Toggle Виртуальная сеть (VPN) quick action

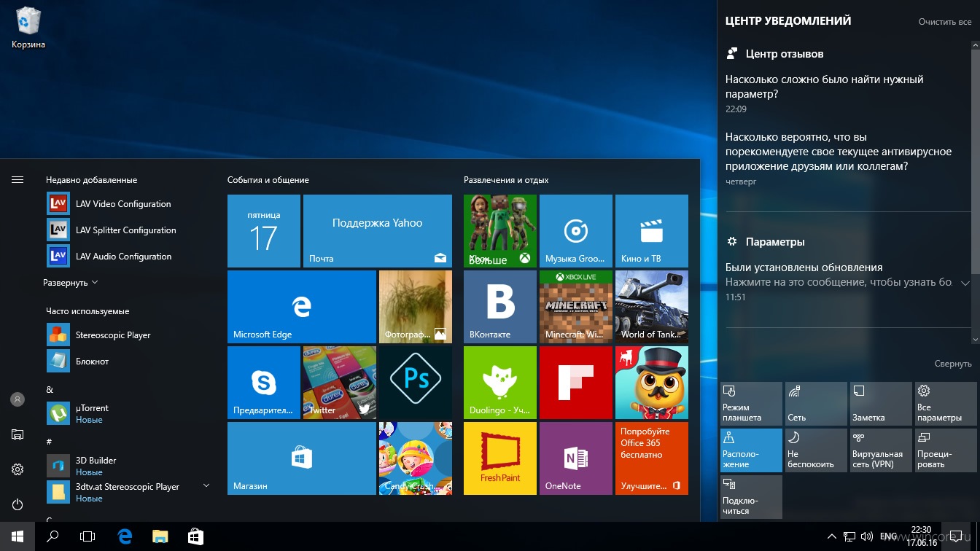[881, 450]
